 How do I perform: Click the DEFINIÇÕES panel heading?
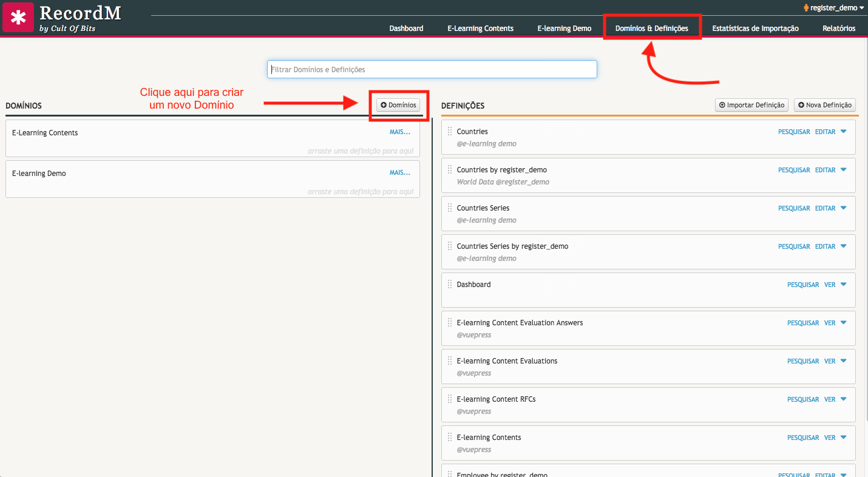(x=463, y=106)
